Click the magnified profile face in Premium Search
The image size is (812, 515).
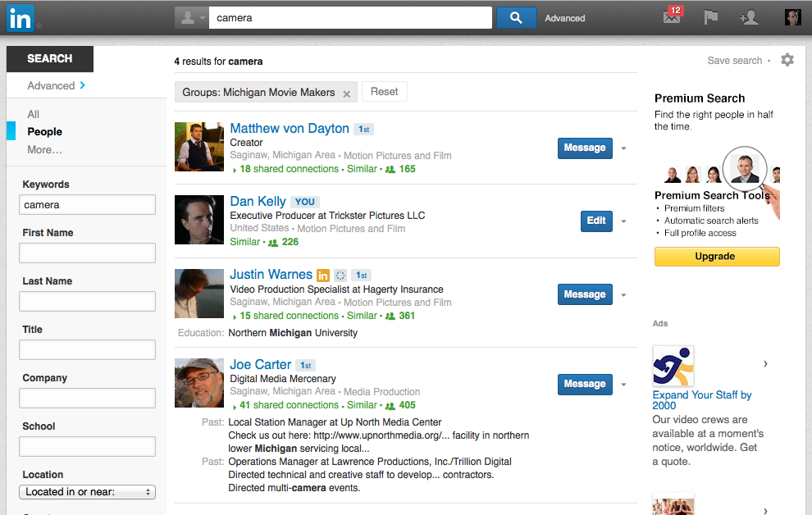(745, 168)
